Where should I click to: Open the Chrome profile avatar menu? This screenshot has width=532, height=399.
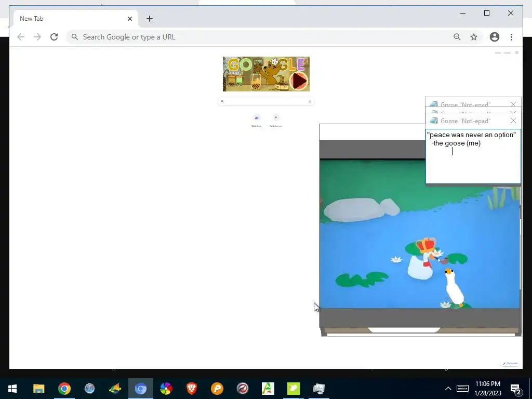tap(495, 37)
